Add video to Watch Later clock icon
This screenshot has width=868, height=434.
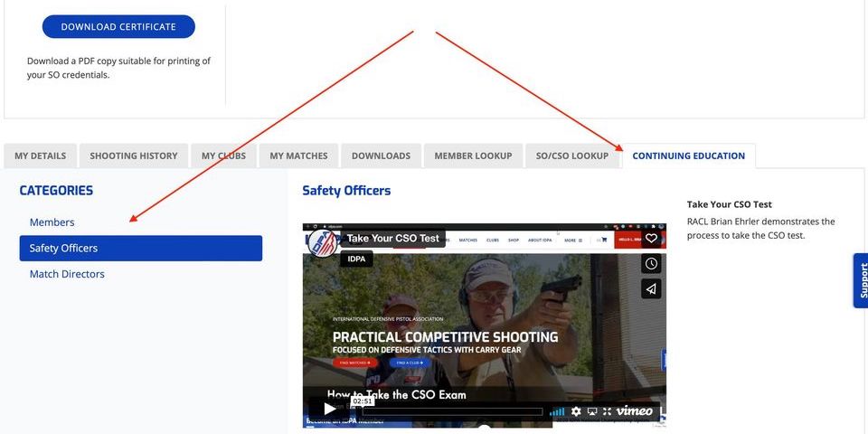(651, 264)
